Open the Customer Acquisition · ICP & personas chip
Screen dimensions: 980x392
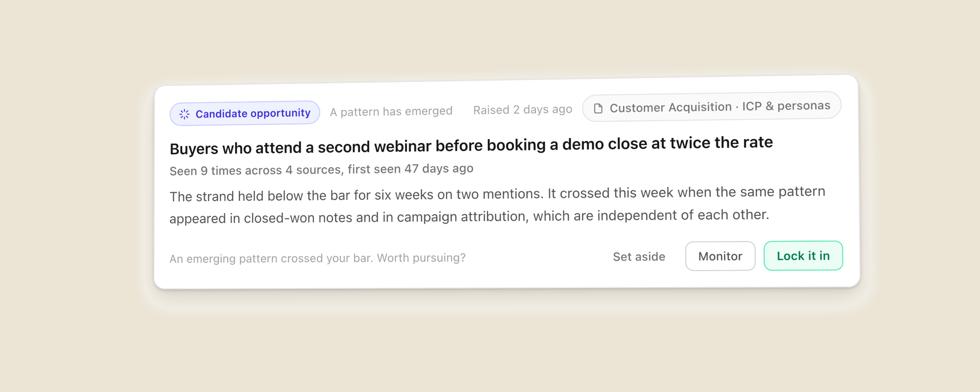click(x=711, y=106)
